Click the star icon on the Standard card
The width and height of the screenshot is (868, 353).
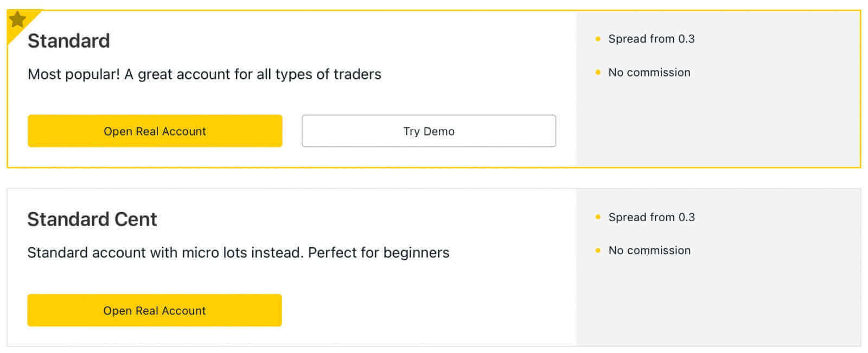click(17, 20)
